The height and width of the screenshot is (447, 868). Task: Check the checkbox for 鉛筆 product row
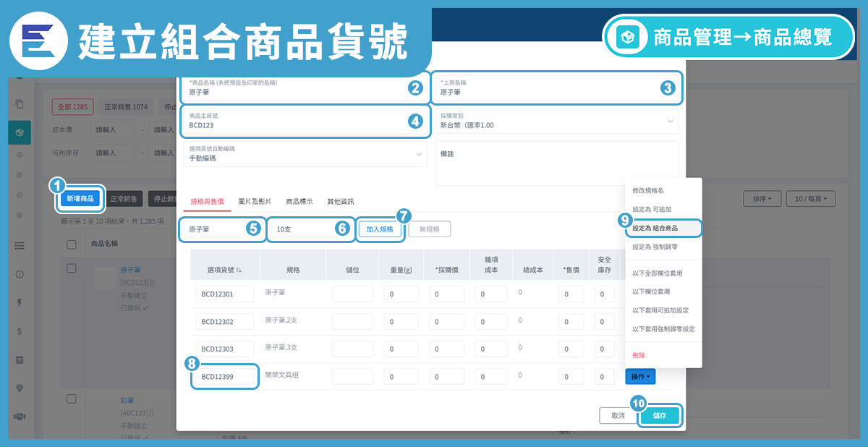click(x=72, y=399)
